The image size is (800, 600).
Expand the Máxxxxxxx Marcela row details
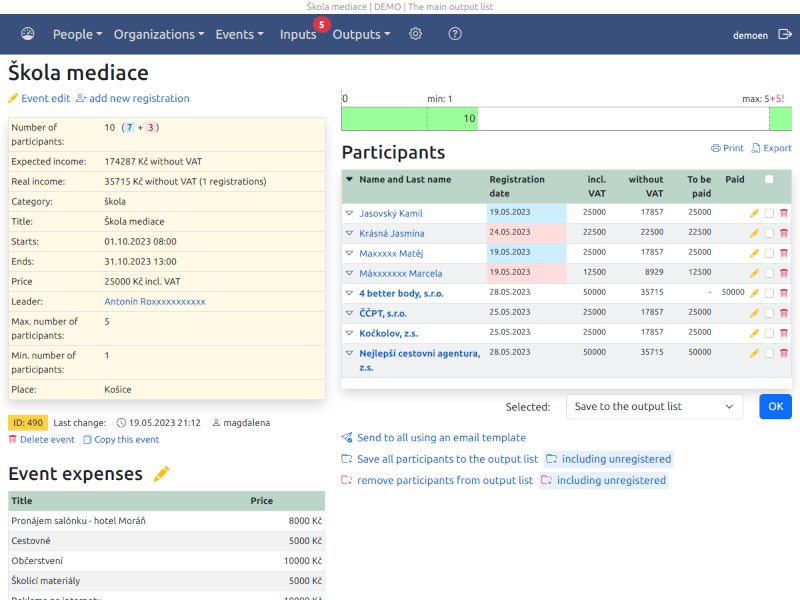pyautogui.click(x=349, y=272)
